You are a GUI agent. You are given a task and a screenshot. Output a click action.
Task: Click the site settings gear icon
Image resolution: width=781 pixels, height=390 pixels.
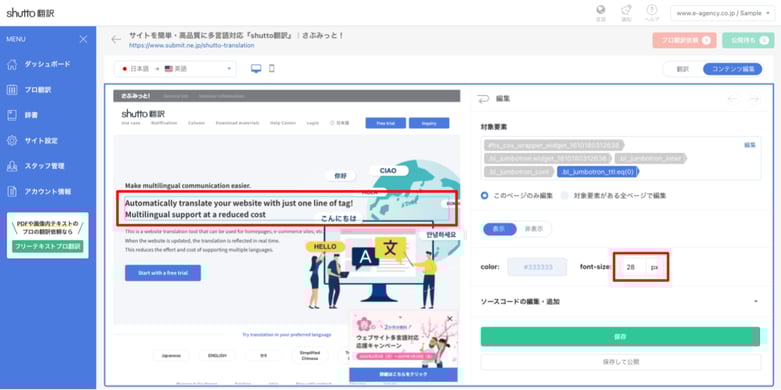(x=12, y=140)
